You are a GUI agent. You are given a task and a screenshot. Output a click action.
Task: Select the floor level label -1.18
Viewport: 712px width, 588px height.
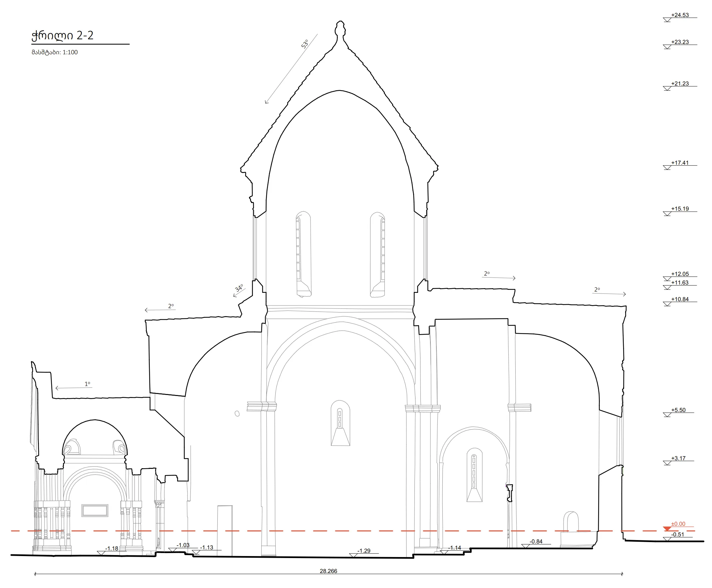coord(112,548)
